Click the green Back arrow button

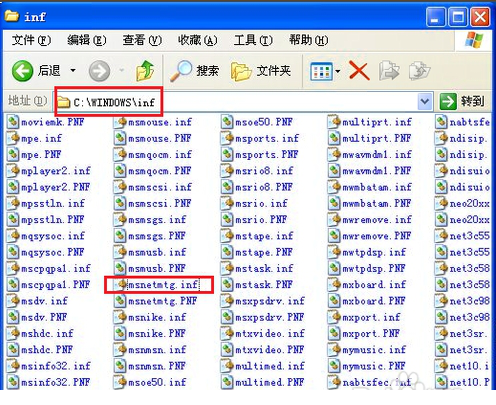coord(22,71)
